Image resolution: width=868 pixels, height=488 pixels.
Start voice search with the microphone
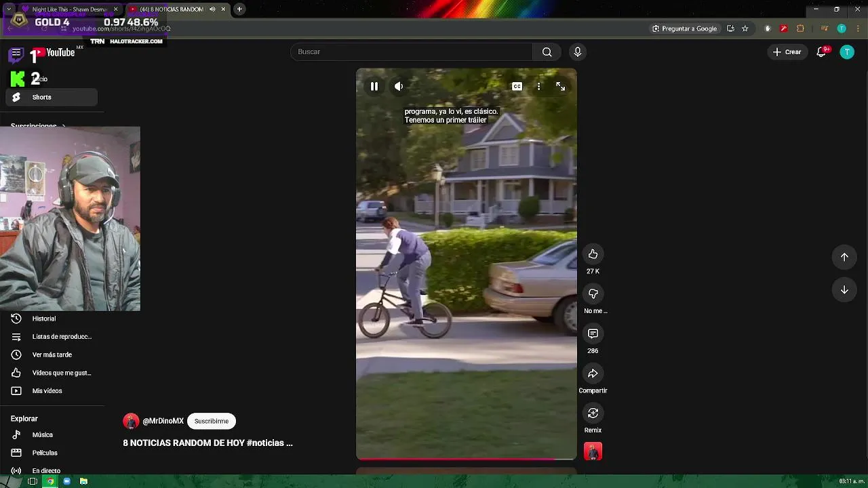(x=578, y=52)
